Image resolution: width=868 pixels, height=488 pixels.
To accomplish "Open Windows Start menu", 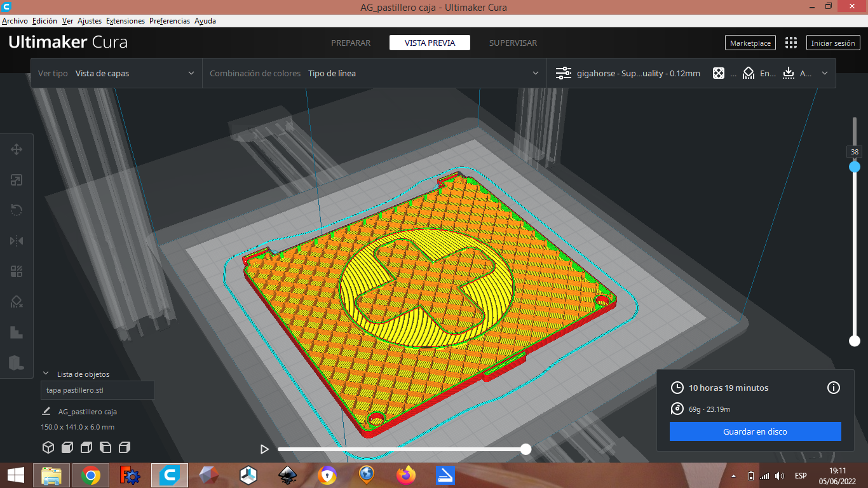I will point(16,475).
